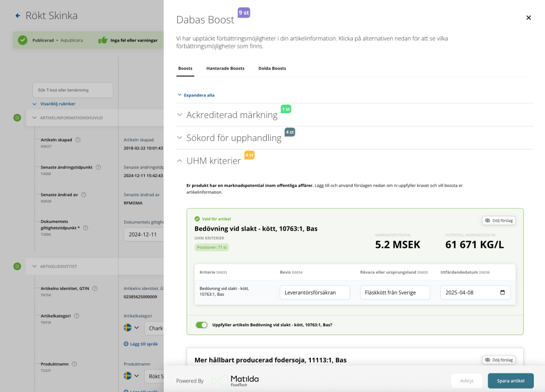Go back using the arrow beside Rökt Skinka
This screenshot has width=545, height=392.
[18, 15]
